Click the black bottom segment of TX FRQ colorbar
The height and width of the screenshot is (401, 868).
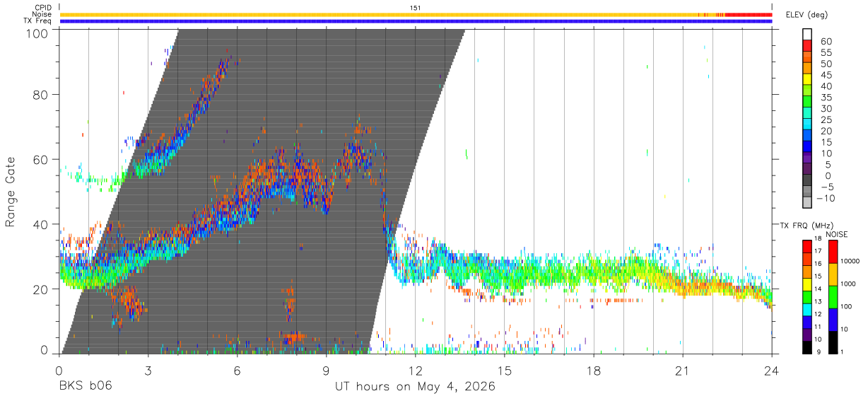pyautogui.click(x=807, y=347)
